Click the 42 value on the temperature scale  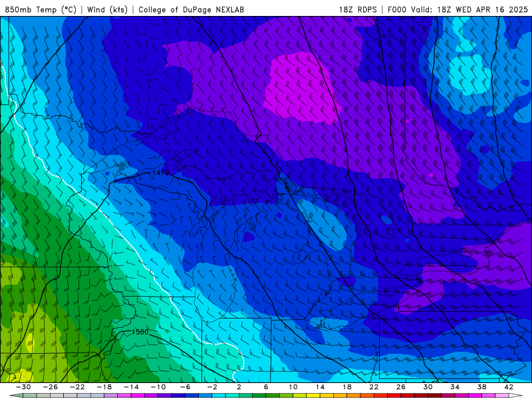pyautogui.click(x=508, y=387)
